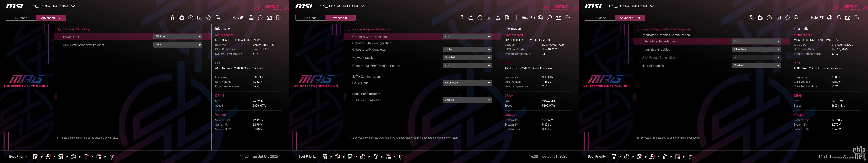The image size is (868, 163).
Task: Open Initiate Graphic Adapter dropdown showing PEG
Action: [756, 41]
